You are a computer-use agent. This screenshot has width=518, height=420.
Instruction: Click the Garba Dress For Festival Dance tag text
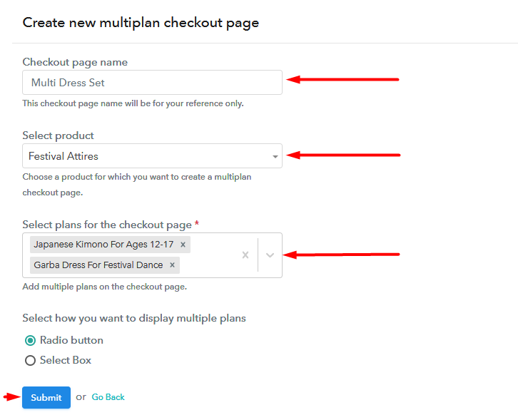point(98,265)
